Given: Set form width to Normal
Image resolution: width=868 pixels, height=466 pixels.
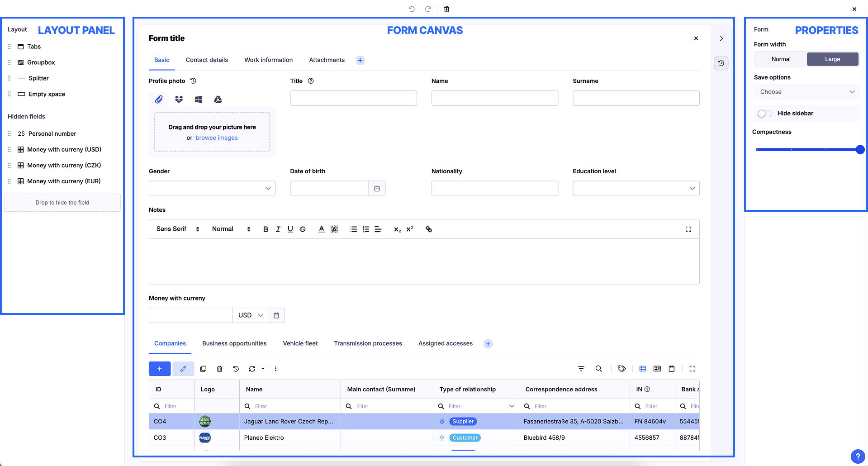Looking at the screenshot, I should 781,59.
